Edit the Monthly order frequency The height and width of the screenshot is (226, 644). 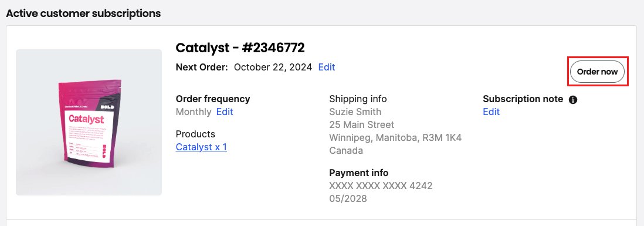225,112
